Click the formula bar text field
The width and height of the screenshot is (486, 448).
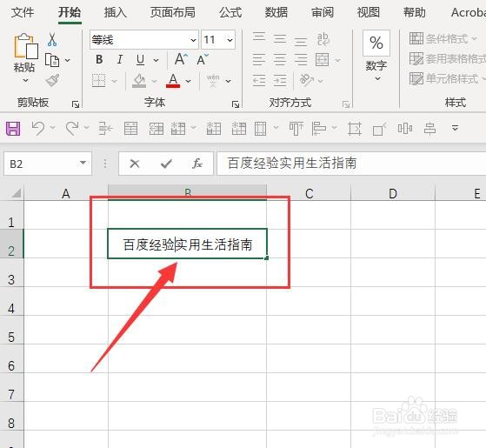pos(351,164)
